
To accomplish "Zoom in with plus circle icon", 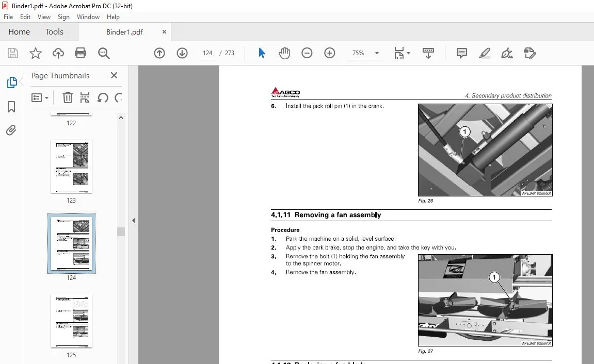I will click(330, 53).
